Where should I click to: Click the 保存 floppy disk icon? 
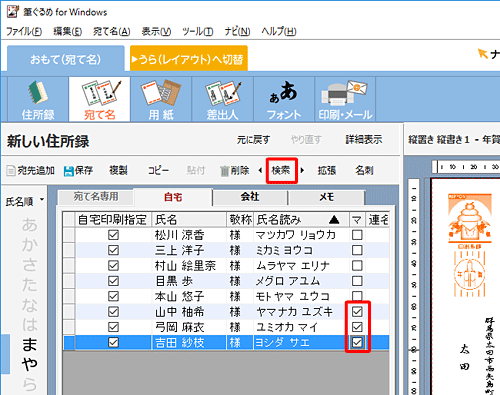(x=68, y=171)
